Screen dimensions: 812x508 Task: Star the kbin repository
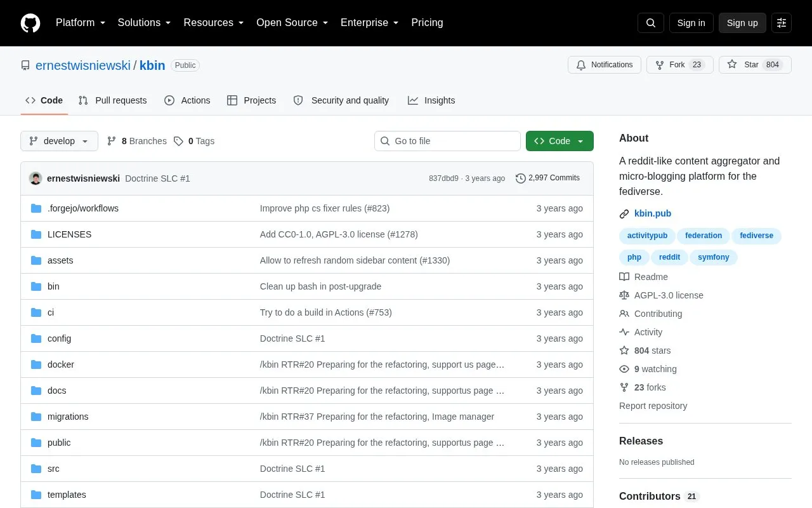click(755, 65)
